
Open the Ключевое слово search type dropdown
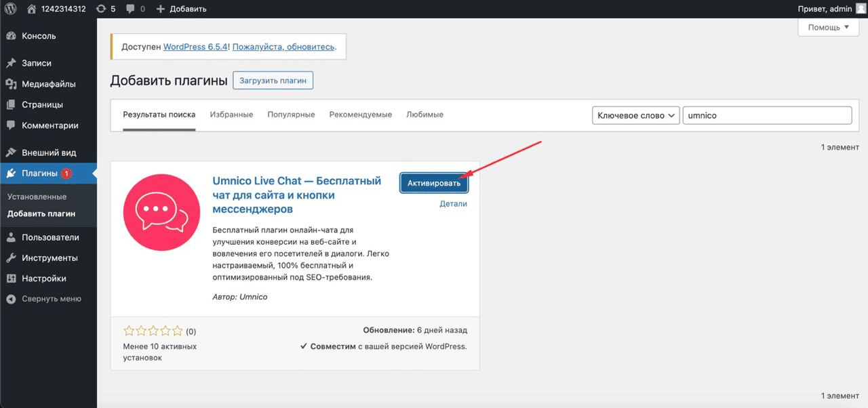click(635, 115)
